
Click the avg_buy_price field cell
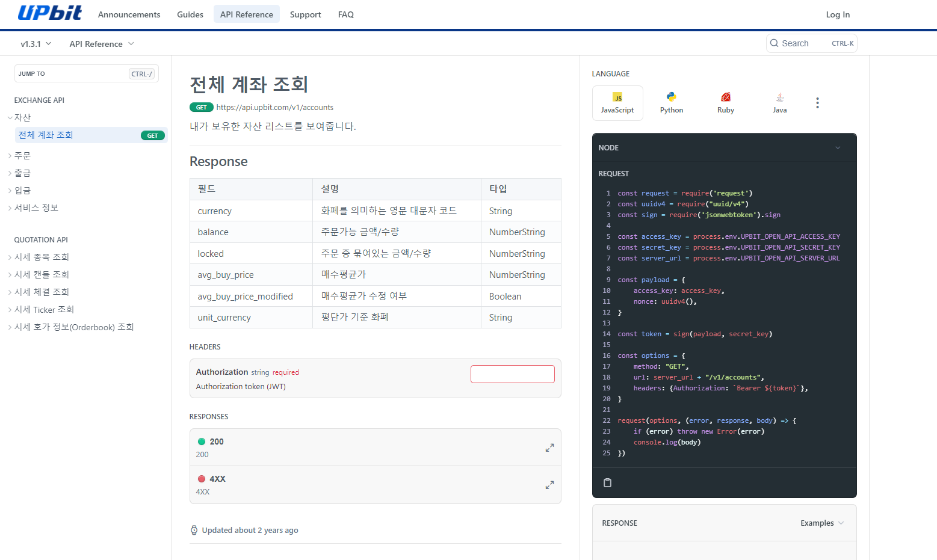coord(252,275)
